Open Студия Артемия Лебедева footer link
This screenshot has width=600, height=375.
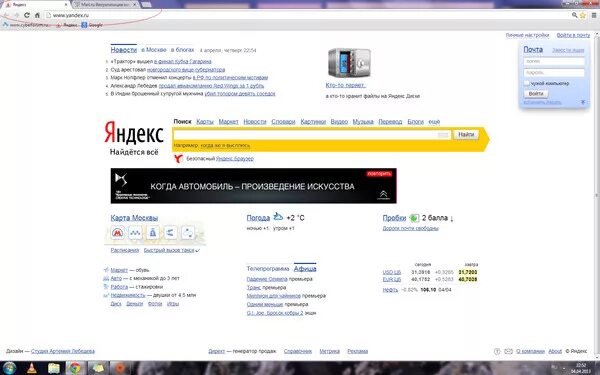(63, 351)
